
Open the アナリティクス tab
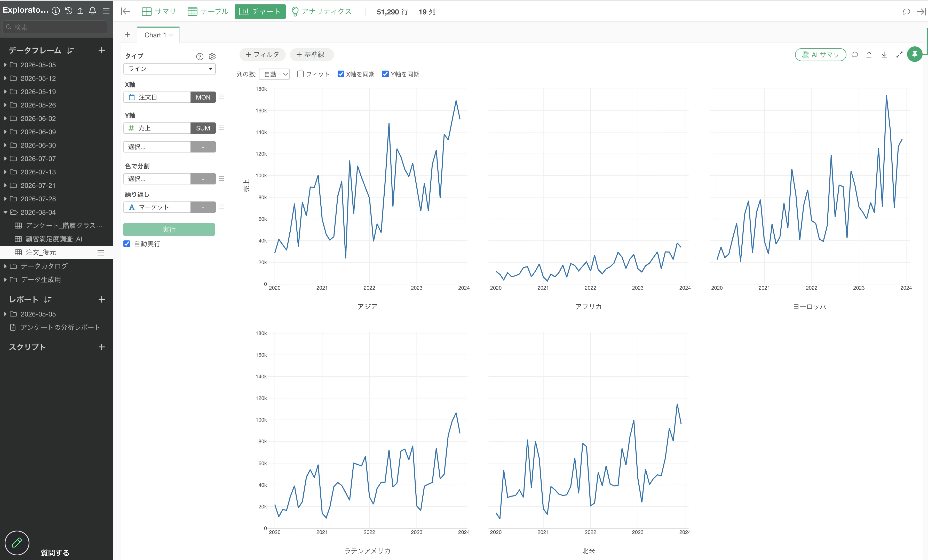pyautogui.click(x=322, y=12)
